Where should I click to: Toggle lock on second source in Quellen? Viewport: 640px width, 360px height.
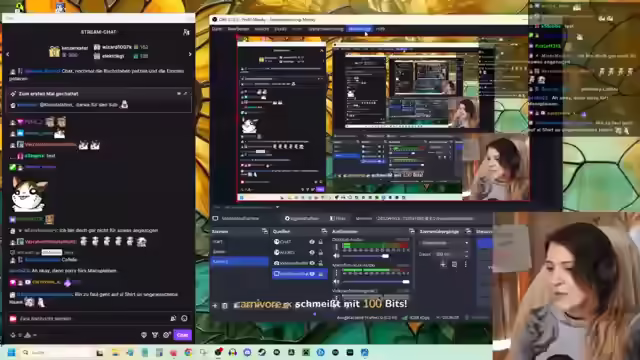(x=321, y=252)
